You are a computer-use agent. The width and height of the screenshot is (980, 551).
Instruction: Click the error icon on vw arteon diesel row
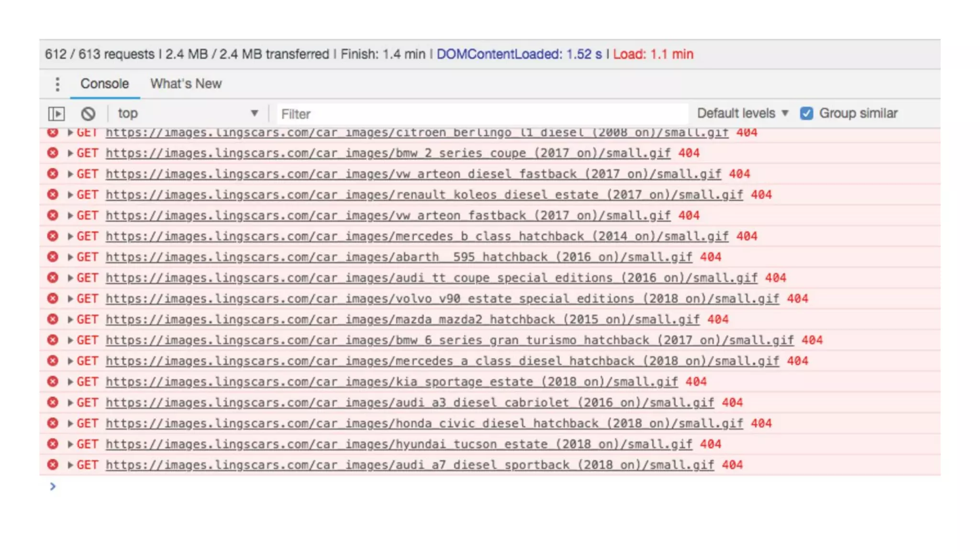coord(53,174)
